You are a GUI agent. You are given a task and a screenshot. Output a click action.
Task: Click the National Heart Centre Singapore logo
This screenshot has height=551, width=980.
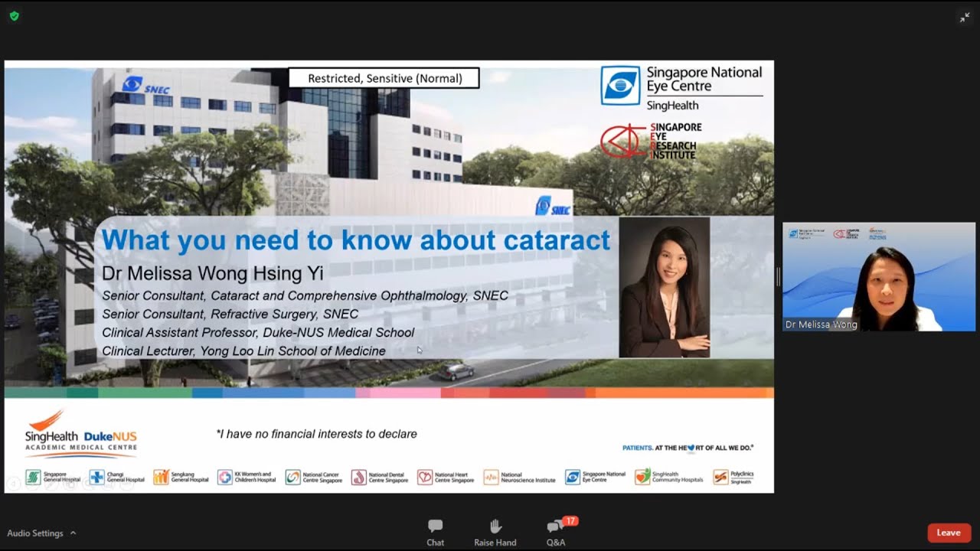coord(446,478)
